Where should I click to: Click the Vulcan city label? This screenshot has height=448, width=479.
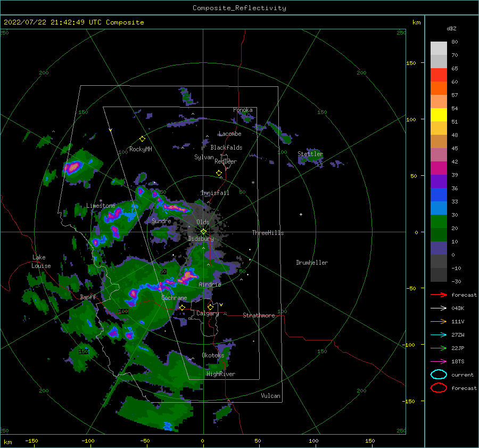click(271, 396)
